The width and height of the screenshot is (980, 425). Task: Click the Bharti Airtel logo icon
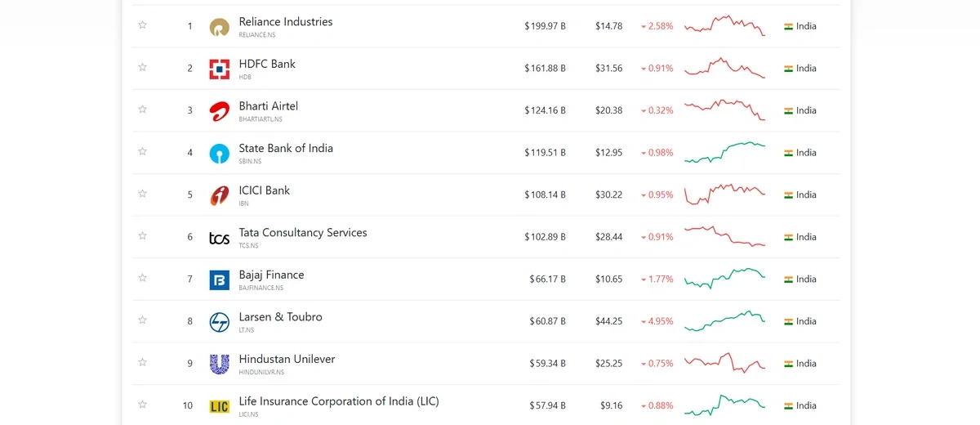click(219, 111)
